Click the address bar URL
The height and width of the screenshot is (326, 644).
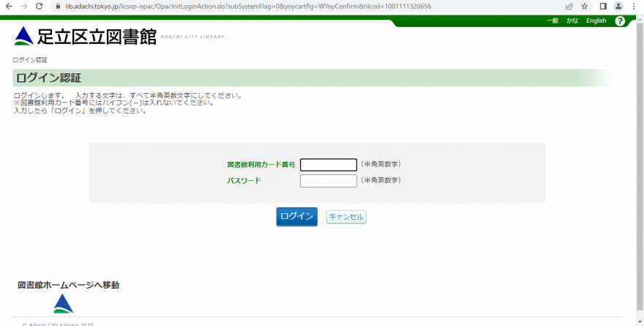pyautogui.click(x=249, y=6)
